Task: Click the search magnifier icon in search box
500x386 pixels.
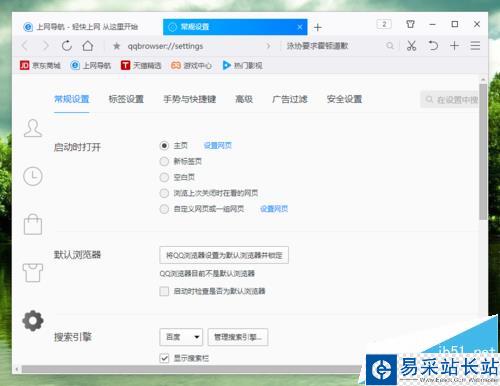Action: (x=390, y=46)
